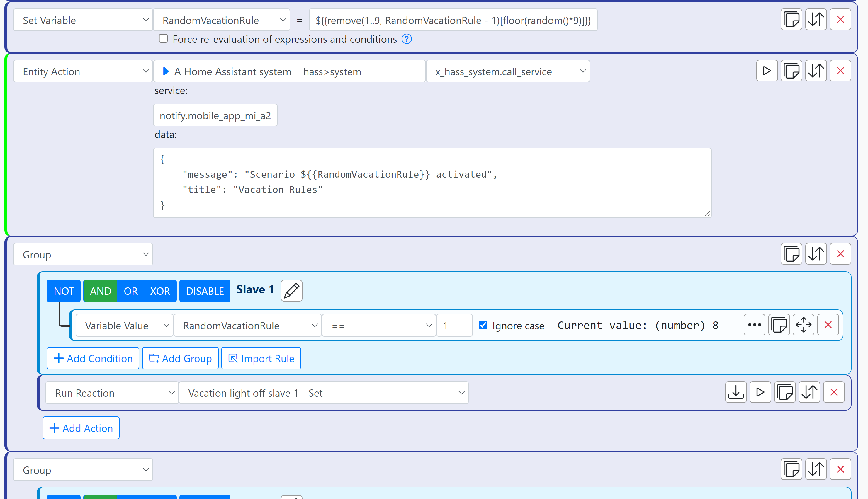Open more options for RandomVacationRule condition
This screenshot has width=868, height=499.
755,325
